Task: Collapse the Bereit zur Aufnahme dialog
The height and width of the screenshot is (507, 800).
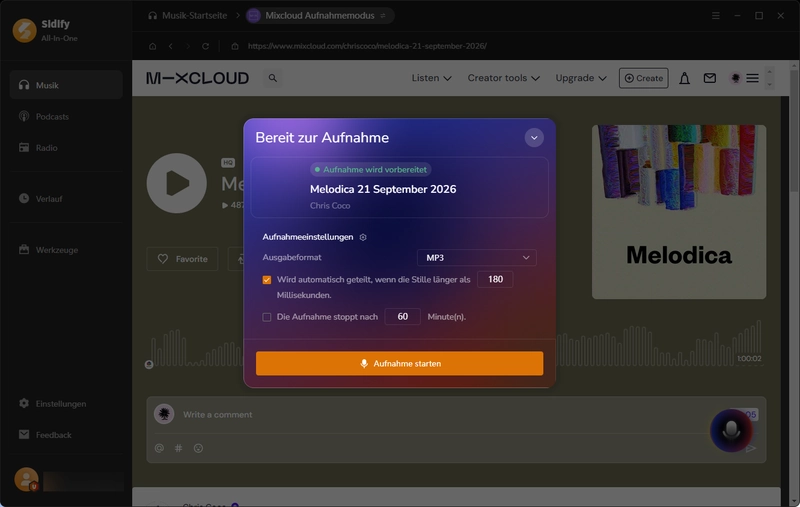Action: click(x=534, y=138)
